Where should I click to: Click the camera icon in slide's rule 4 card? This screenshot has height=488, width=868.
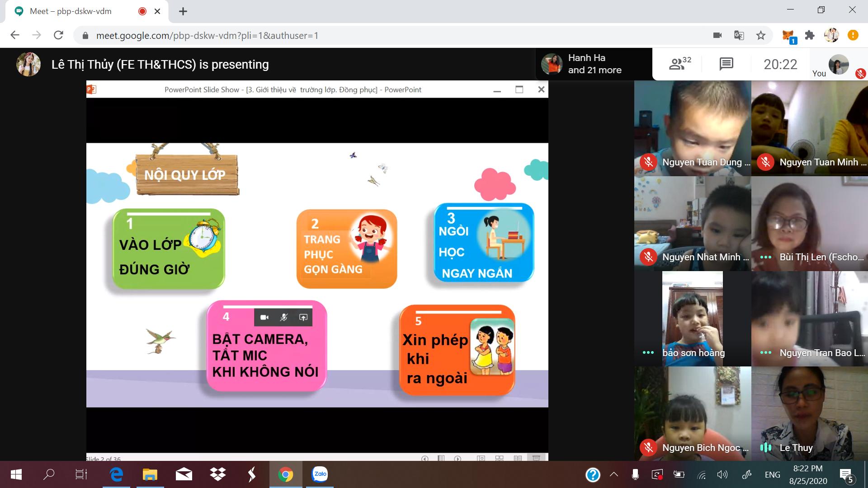264,318
